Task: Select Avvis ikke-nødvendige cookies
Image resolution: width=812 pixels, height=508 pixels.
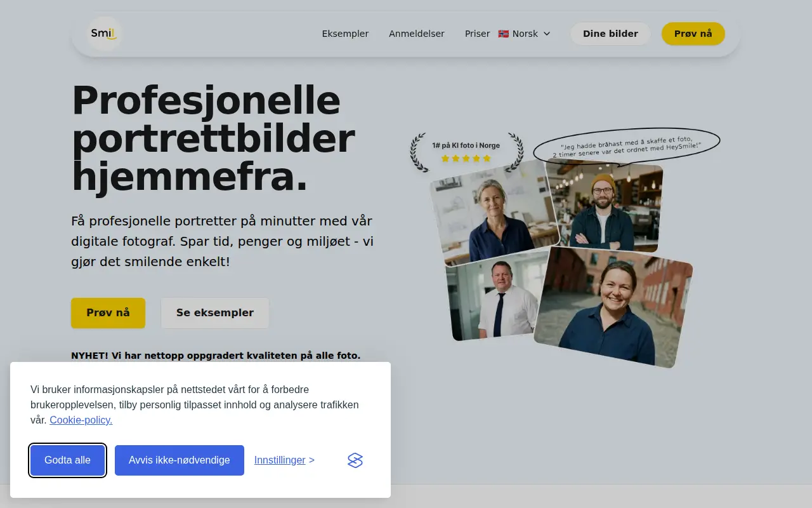Action: point(180,460)
